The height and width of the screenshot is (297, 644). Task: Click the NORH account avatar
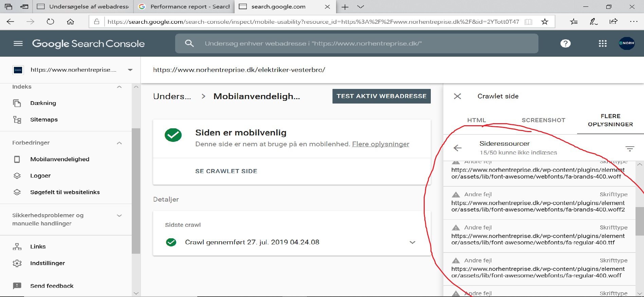pyautogui.click(x=626, y=43)
